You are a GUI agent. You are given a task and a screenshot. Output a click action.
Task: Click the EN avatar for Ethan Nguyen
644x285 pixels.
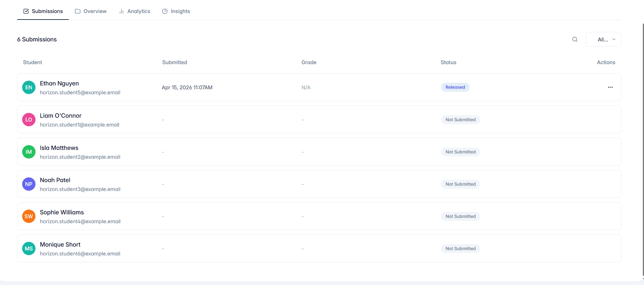click(29, 87)
